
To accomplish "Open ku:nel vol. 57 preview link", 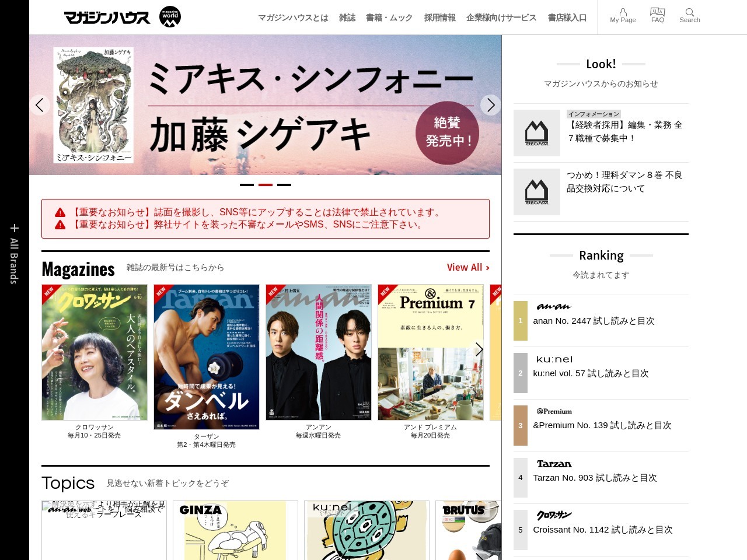I will [x=591, y=373].
